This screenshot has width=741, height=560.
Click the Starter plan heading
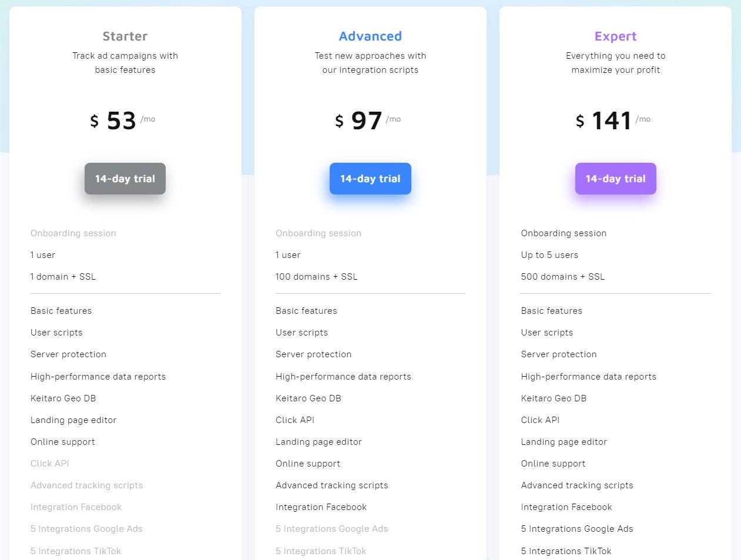coord(125,36)
